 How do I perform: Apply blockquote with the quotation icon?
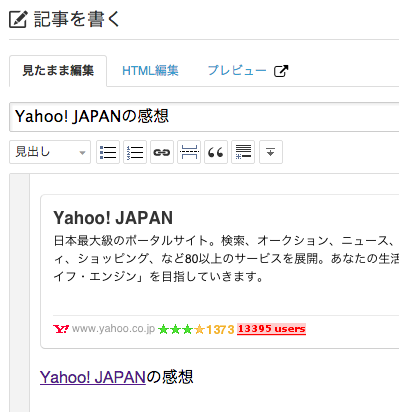tap(216, 152)
